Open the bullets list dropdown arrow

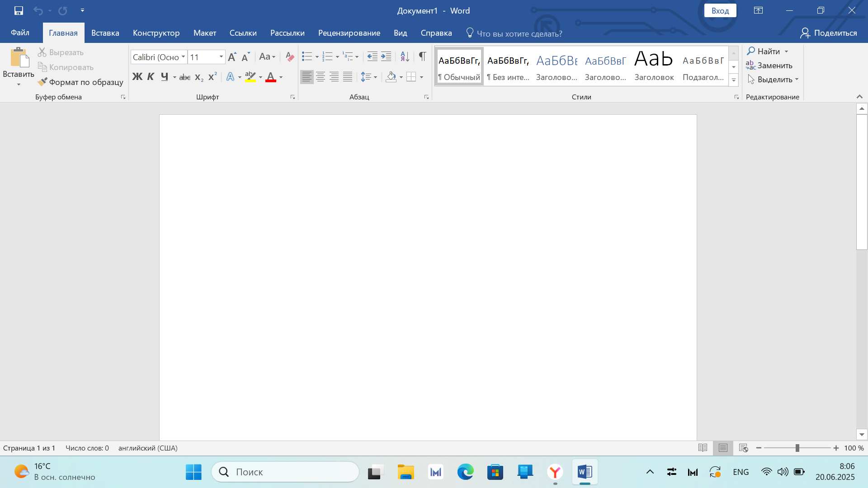pyautogui.click(x=317, y=57)
